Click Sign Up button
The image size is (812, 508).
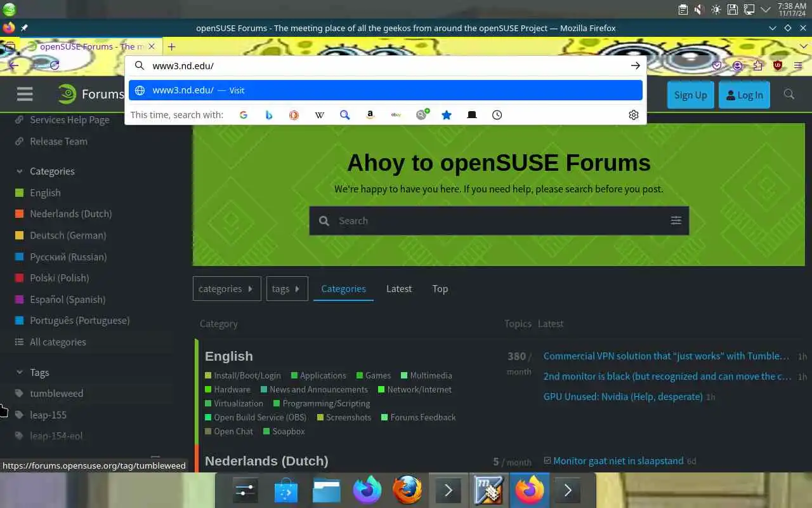point(690,95)
